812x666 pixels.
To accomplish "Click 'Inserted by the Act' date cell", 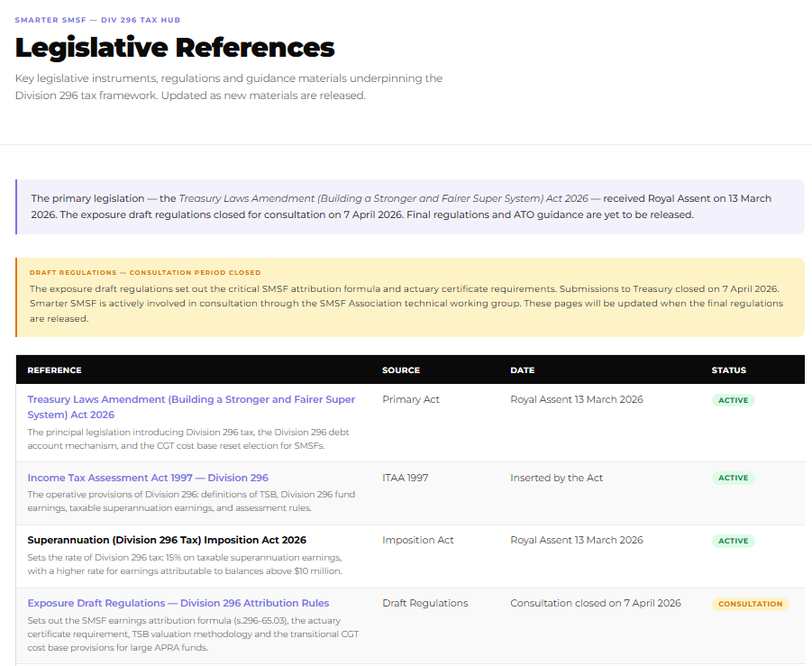I will [556, 478].
